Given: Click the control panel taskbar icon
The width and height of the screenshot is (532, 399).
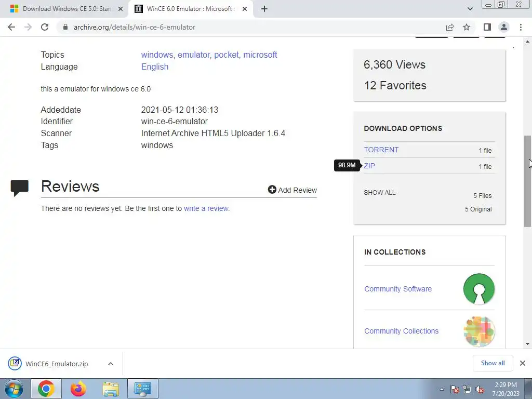Looking at the screenshot, I should click(142, 389).
